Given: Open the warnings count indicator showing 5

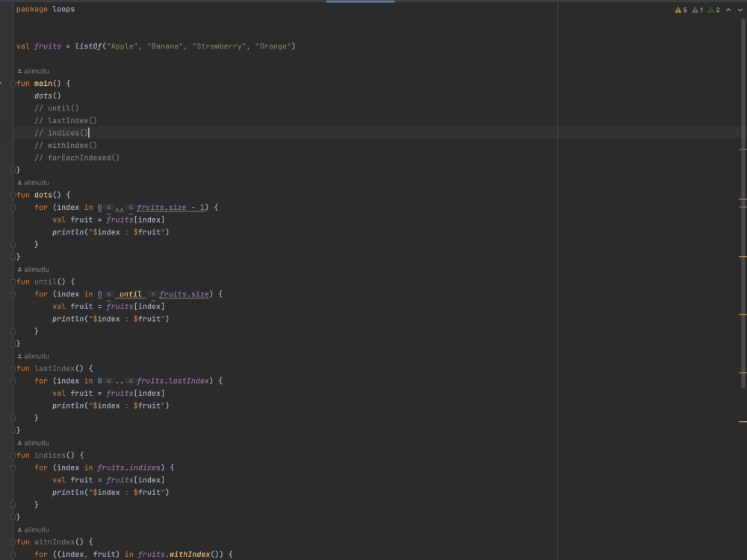Looking at the screenshot, I should [681, 10].
